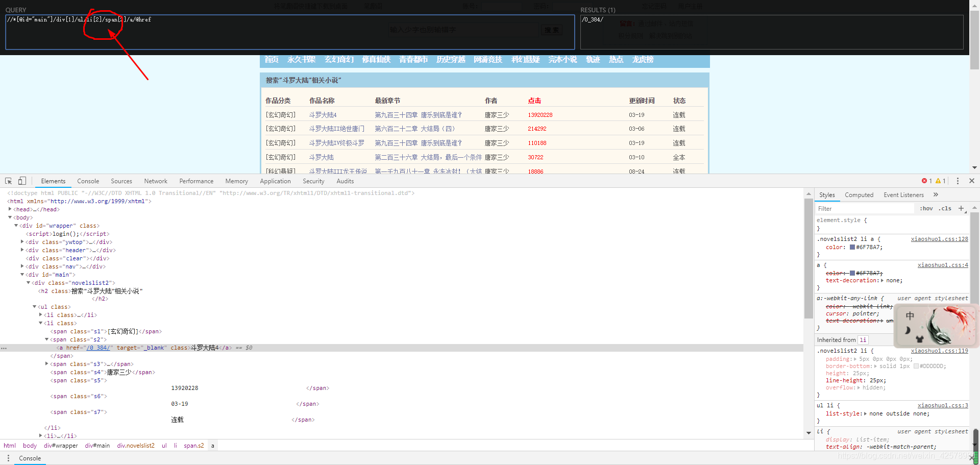Click the Elements panel vertical scrollbar

(x=808, y=258)
